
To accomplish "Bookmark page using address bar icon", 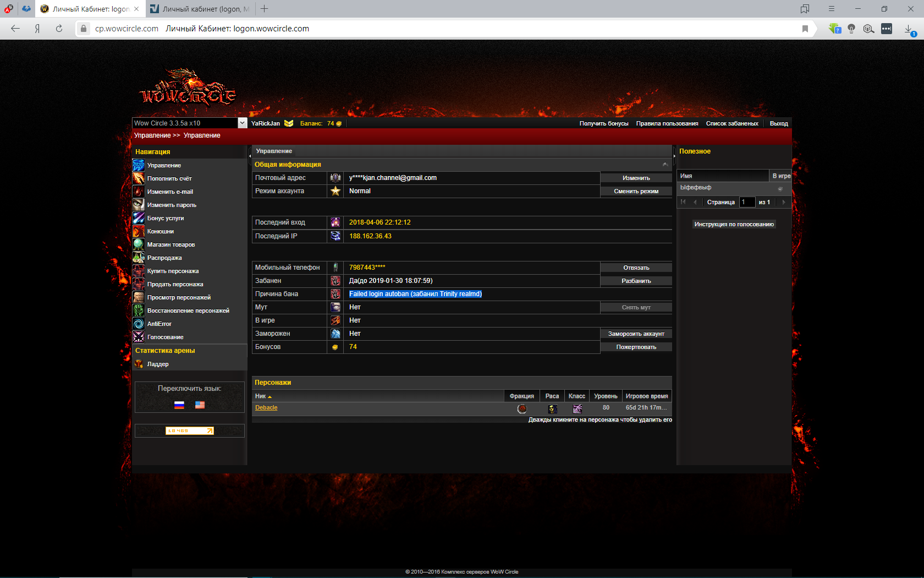I will [x=805, y=29].
